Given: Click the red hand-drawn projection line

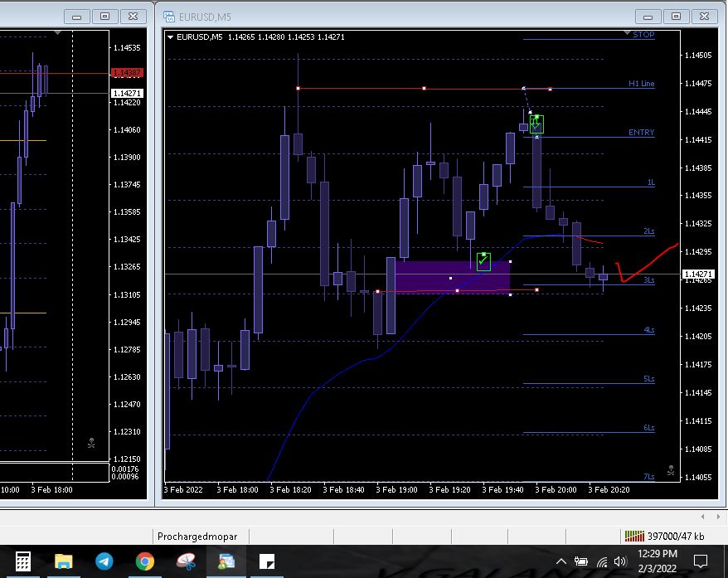Looking at the screenshot, I should click(648, 265).
